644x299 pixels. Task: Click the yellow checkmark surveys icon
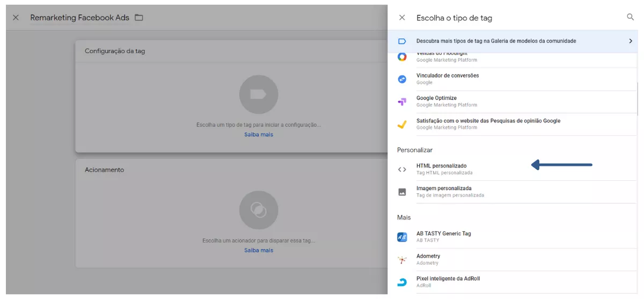[402, 124]
